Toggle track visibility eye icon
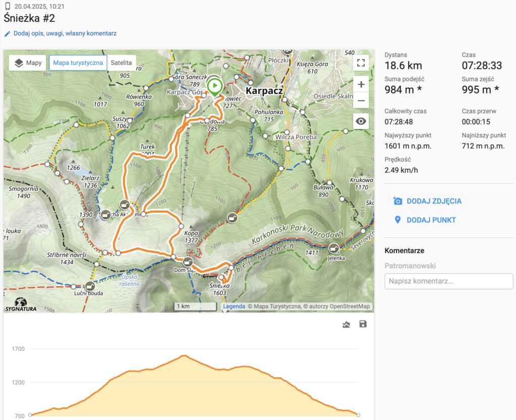516x420 pixels. click(x=360, y=122)
